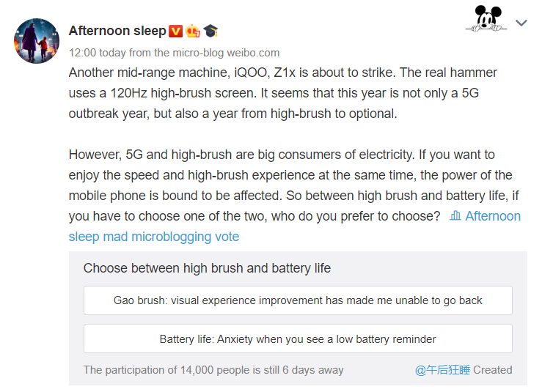Click the graduation cap badge icon
Screen dimensions: 542x392
[211, 31]
